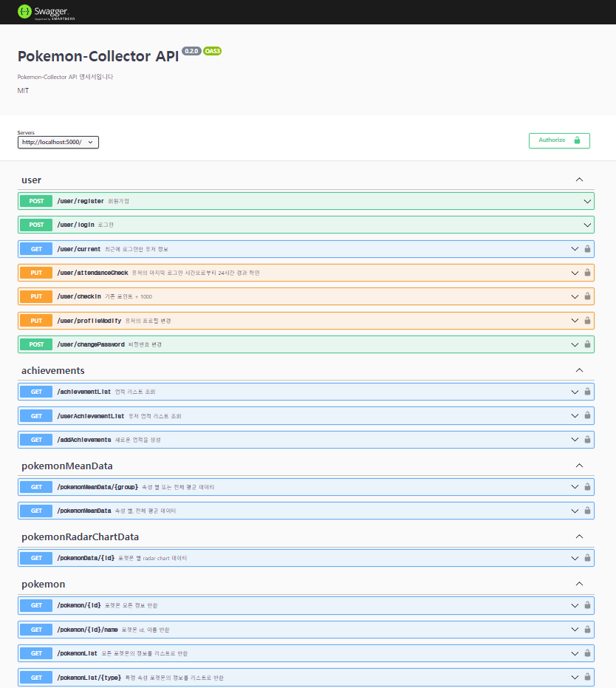Click lock icon on /addAchievements row
This screenshot has width=616, height=688.
click(x=587, y=439)
